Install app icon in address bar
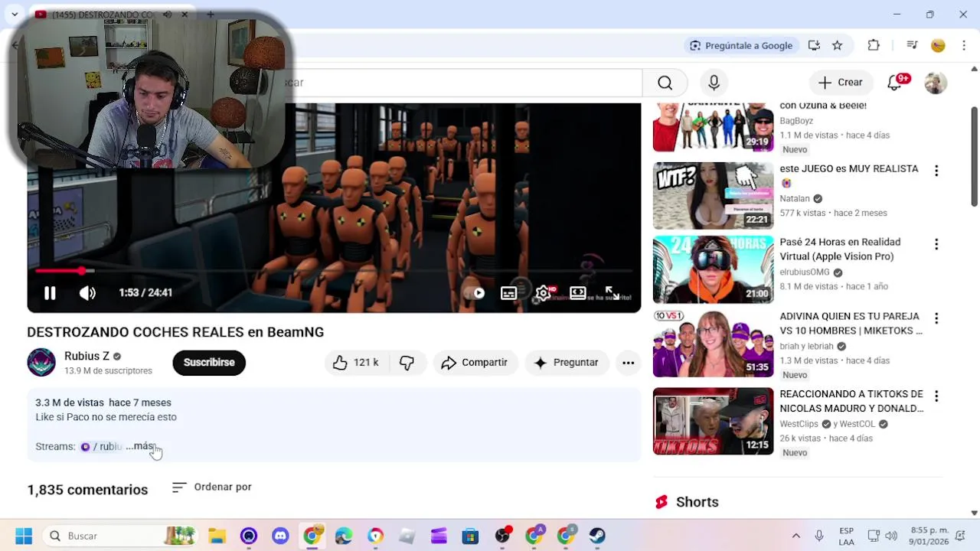This screenshot has width=980, height=551. (814, 45)
